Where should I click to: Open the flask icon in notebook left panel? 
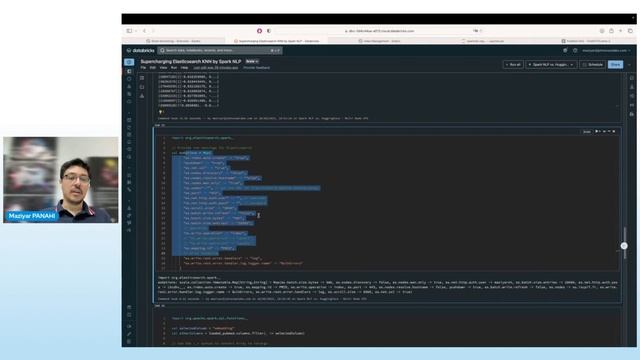point(142,96)
